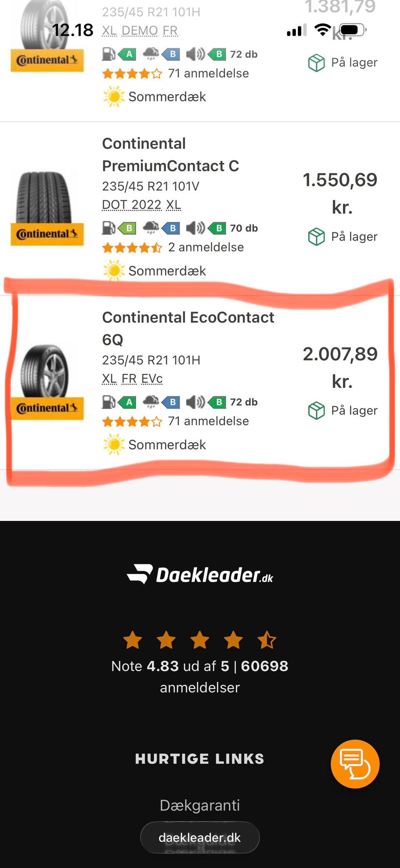Tap the daekleader.dk address bar pill
This screenshot has width=400, height=868.
(x=200, y=838)
